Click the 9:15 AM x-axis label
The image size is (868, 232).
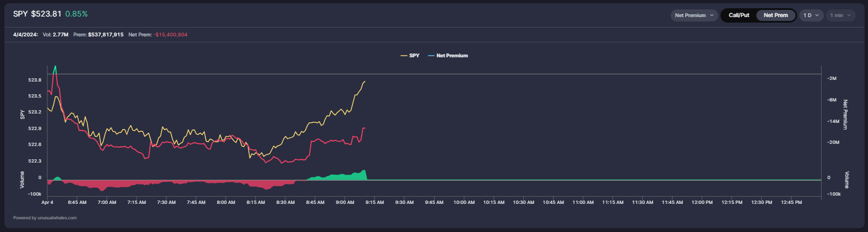375,202
